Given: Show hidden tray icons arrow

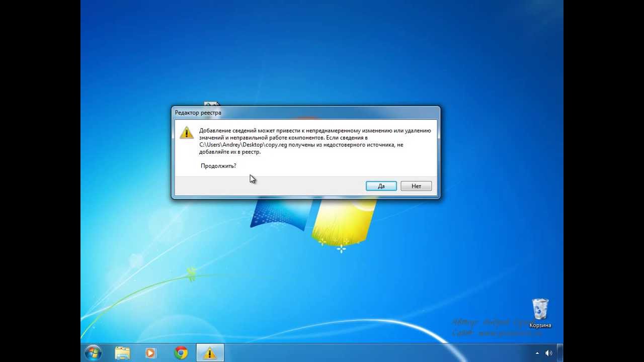Looking at the screenshot, I should (537, 353).
